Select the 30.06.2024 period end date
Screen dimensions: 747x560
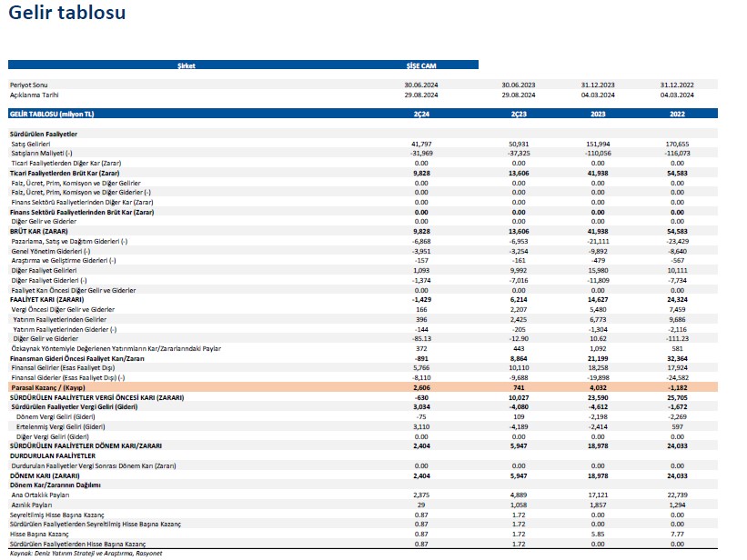click(x=420, y=85)
